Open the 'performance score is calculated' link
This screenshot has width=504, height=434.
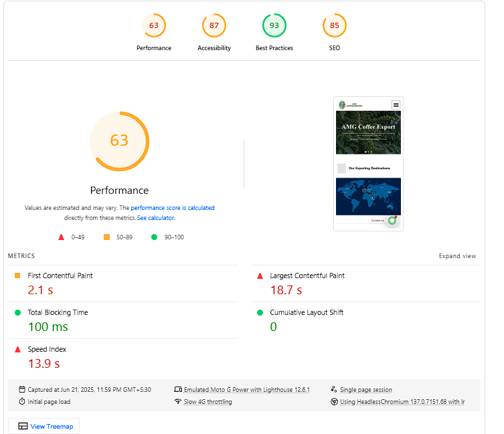173,208
